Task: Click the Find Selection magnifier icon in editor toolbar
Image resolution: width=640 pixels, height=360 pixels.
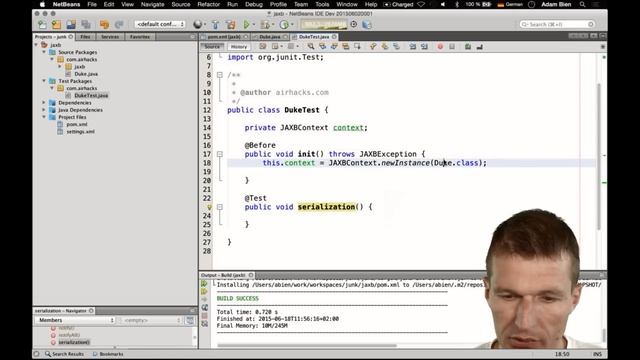Action: [x=311, y=47]
